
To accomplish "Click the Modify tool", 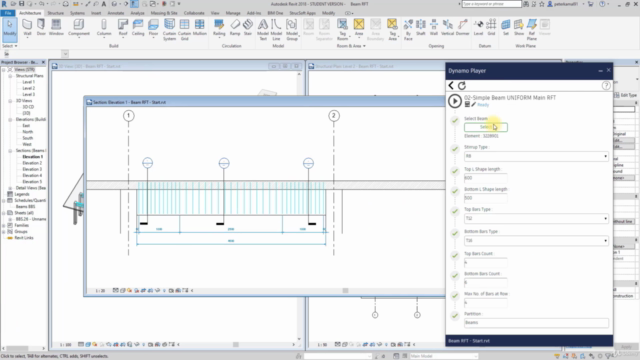I will (10, 29).
